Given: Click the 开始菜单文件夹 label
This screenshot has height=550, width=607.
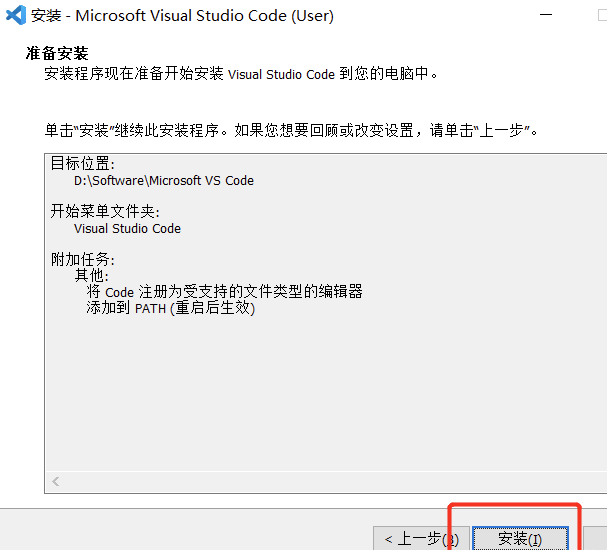Looking at the screenshot, I should point(105,211).
